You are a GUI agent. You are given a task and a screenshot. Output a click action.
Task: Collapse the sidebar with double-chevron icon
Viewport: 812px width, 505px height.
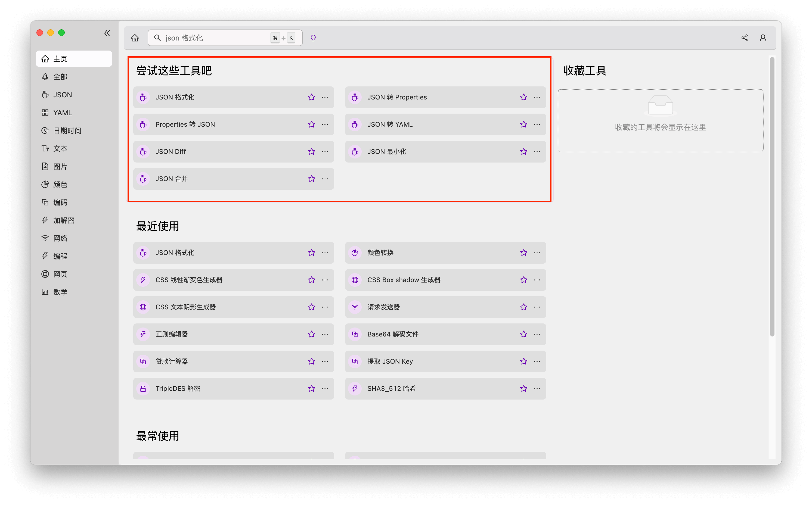coord(107,33)
